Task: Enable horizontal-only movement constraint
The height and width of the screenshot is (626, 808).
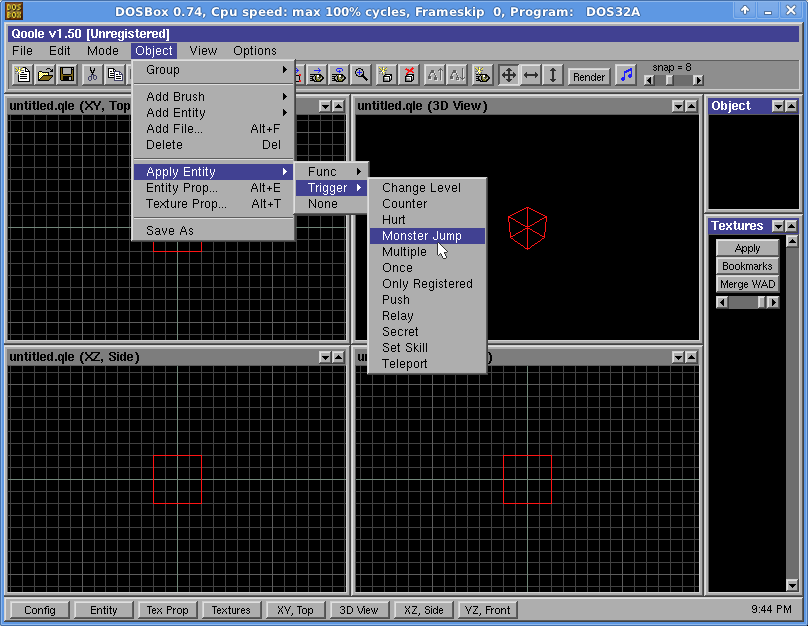Action: click(x=531, y=75)
